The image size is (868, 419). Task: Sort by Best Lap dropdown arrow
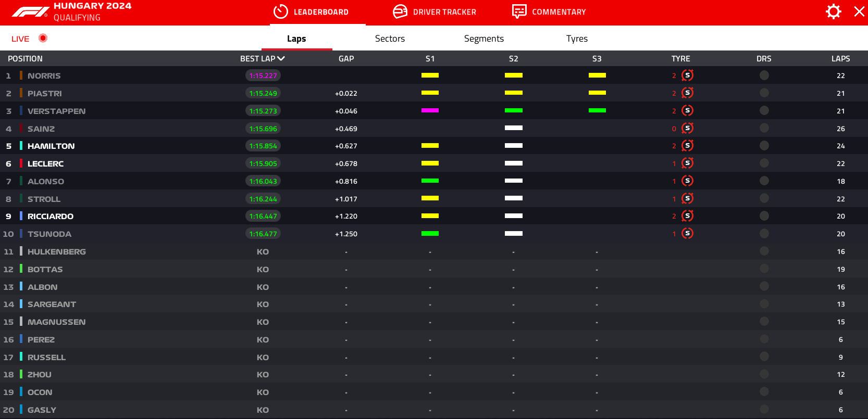coord(281,58)
